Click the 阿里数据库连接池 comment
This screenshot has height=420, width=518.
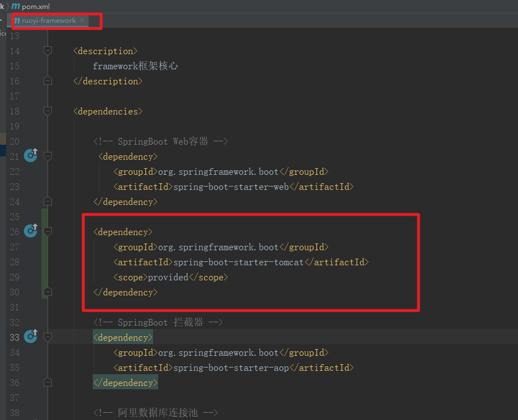155,413
